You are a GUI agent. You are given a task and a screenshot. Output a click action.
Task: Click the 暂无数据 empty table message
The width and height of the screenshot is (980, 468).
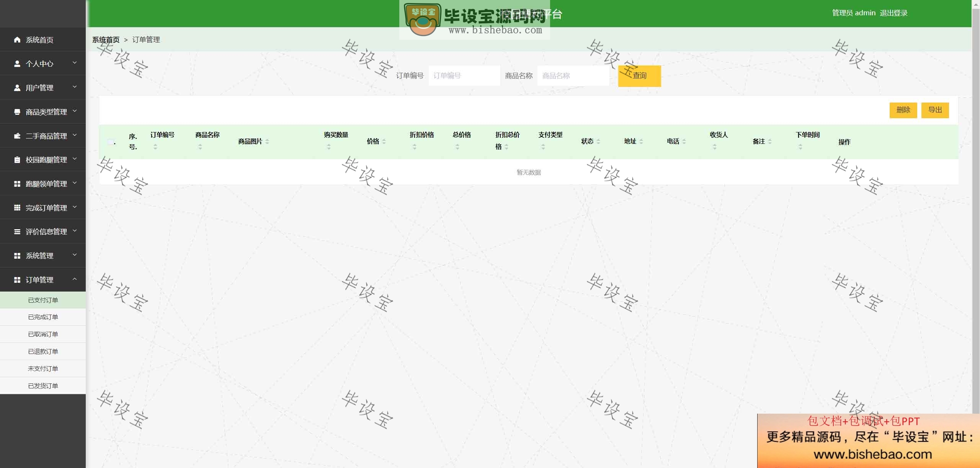pos(529,172)
